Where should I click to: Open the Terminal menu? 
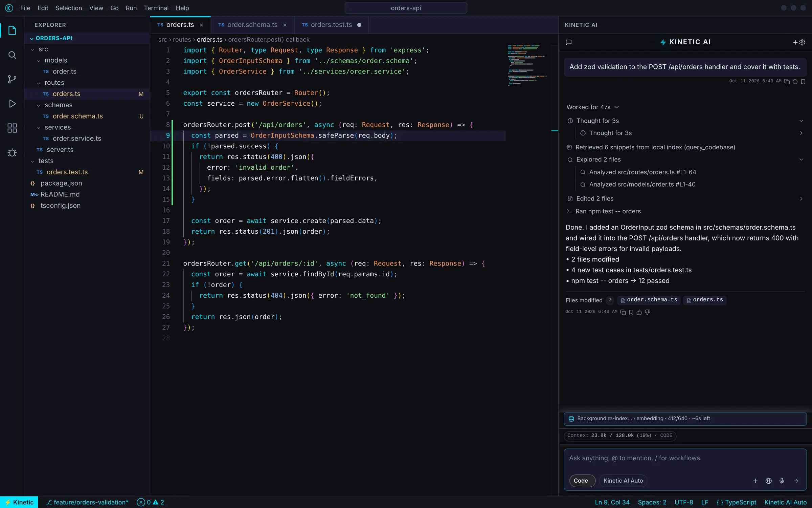(156, 8)
